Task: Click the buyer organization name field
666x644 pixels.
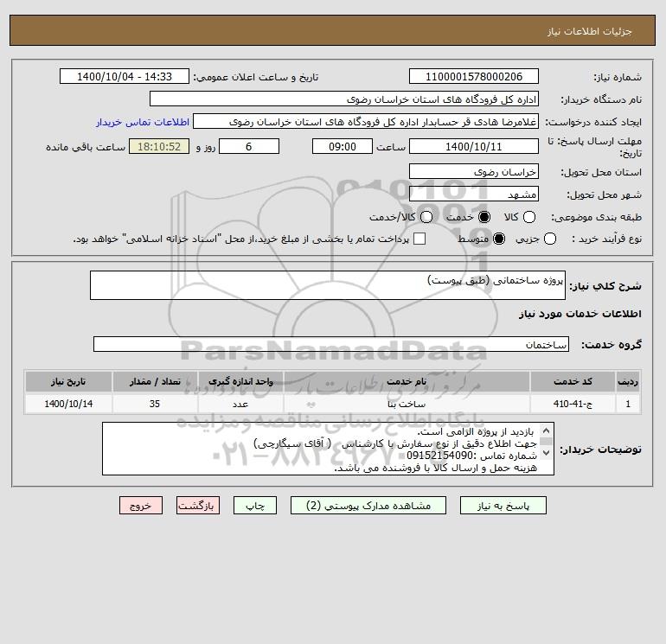Action: point(344,99)
